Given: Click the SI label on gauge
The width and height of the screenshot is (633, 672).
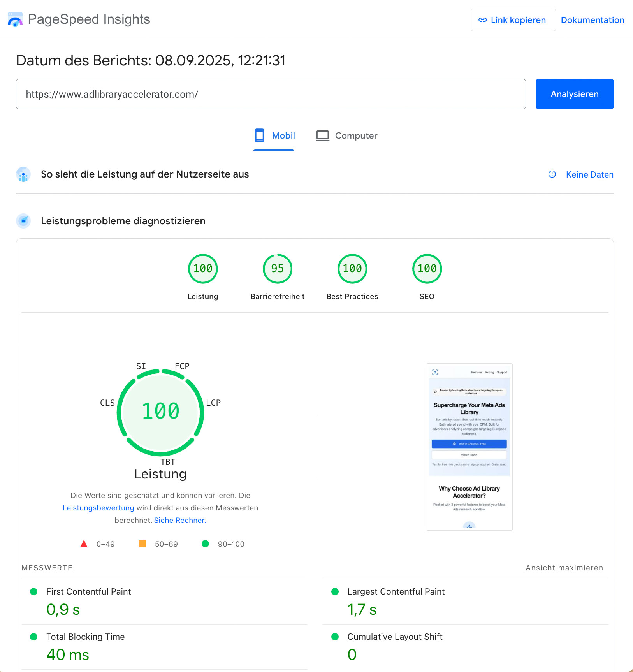Looking at the screenshot, I should click(x=141, y=366).
